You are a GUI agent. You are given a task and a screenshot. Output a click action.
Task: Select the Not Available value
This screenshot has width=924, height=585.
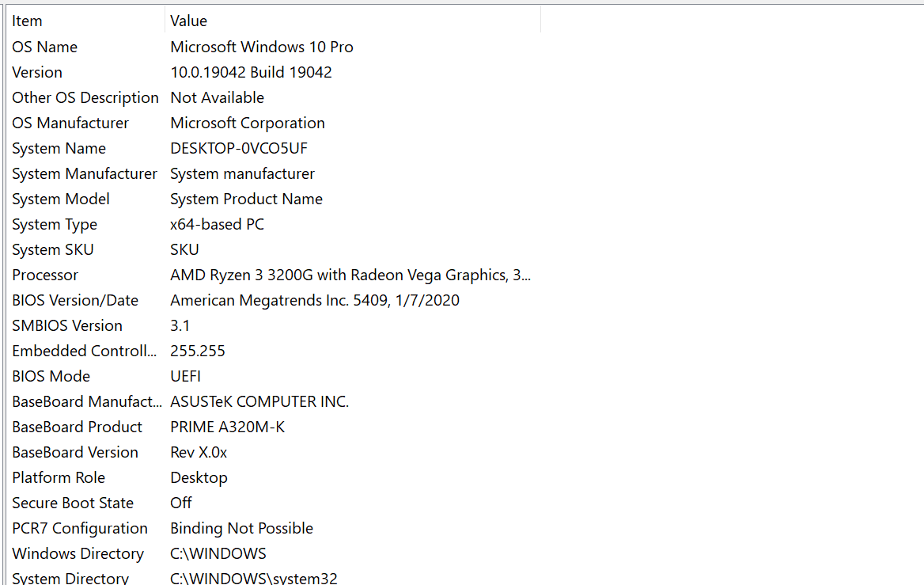[218, 98]
